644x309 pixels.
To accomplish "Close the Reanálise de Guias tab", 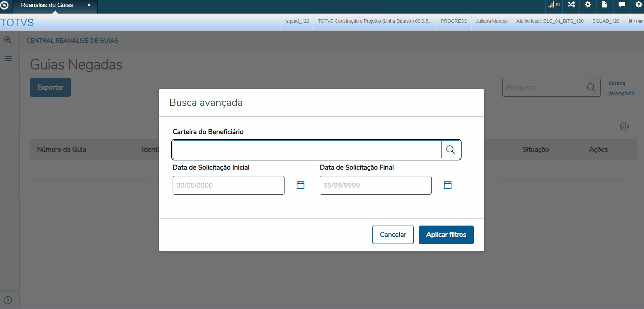I will tap(89, 5).
